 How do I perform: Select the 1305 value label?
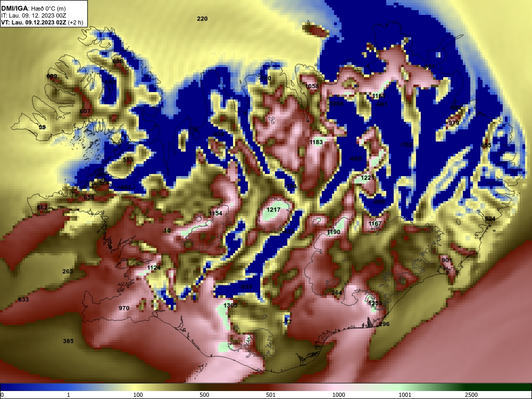[230, 305]
